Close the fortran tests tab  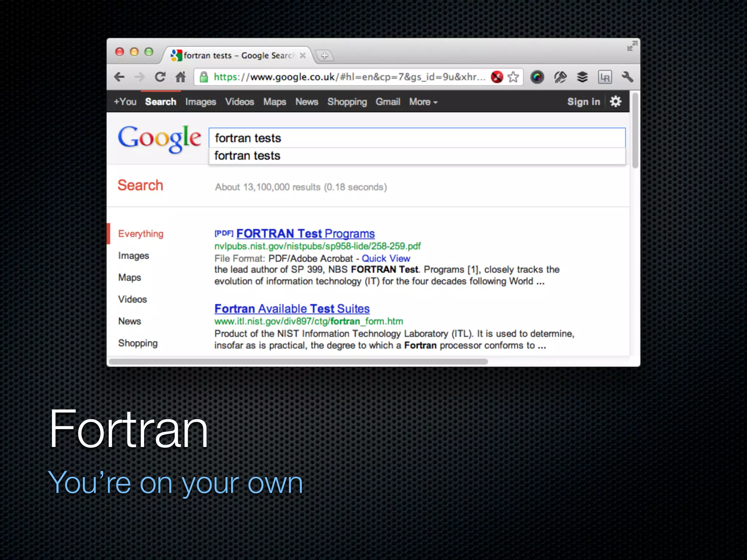[x=302, y=55]
